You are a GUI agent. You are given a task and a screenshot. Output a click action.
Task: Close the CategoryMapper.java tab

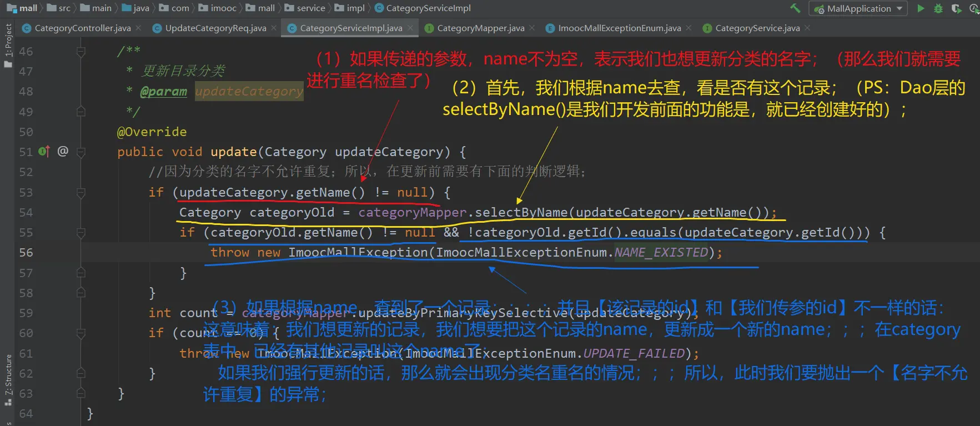(x=532, y=28)
